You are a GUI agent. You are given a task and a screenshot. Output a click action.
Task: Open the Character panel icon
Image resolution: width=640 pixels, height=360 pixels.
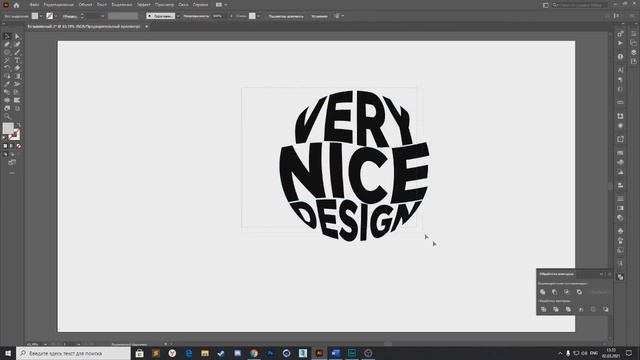[x=620, y=70]
